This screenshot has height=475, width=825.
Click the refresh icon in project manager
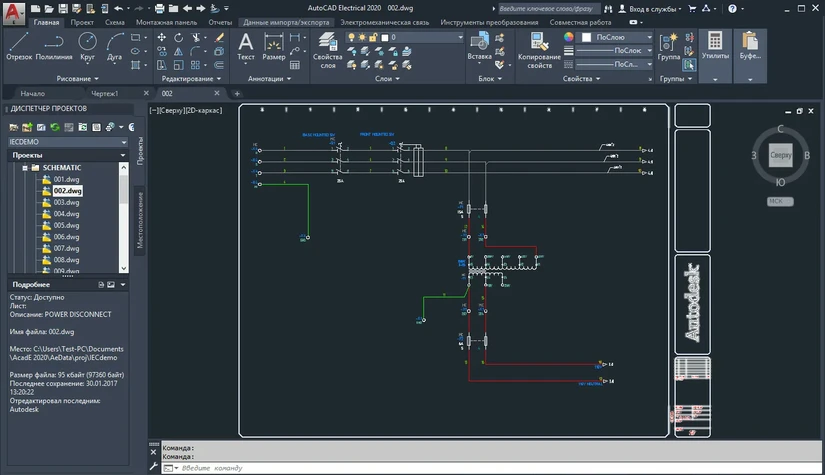tap(55, 127)
